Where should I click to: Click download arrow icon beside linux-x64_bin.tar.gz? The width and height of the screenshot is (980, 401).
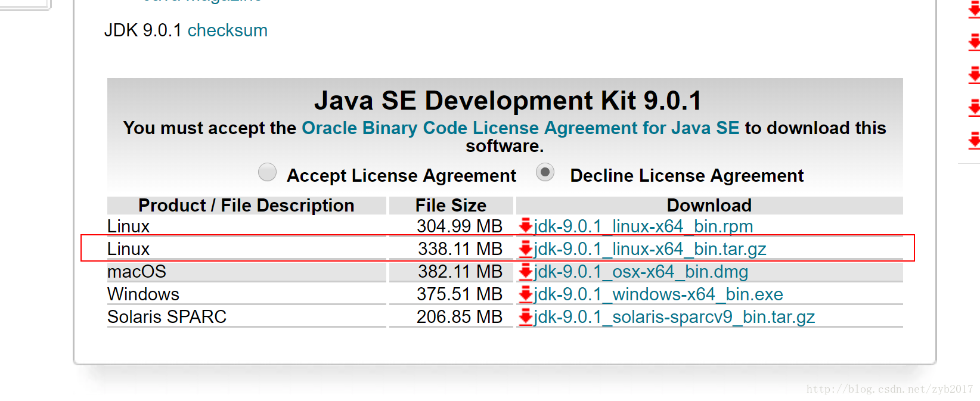point(525,248)
